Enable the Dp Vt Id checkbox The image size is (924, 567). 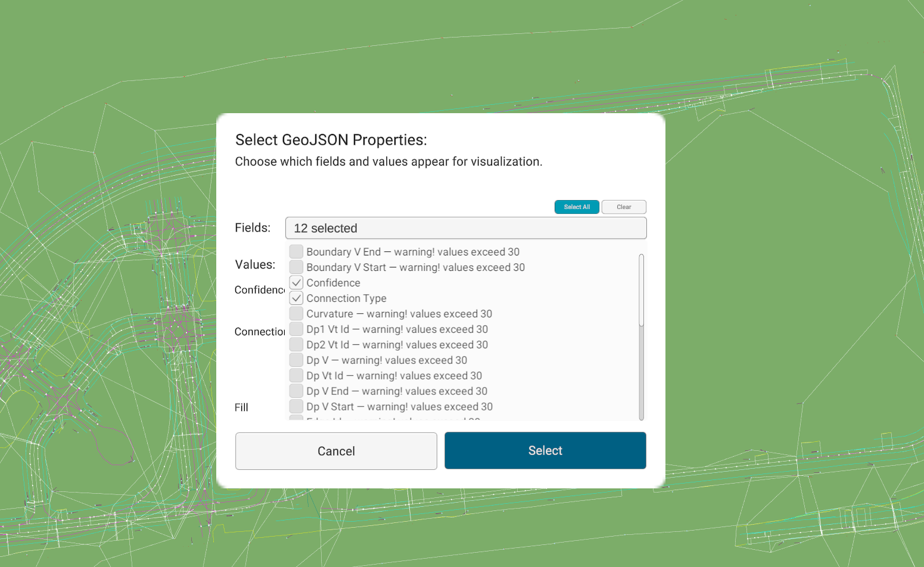click(296, 376)
